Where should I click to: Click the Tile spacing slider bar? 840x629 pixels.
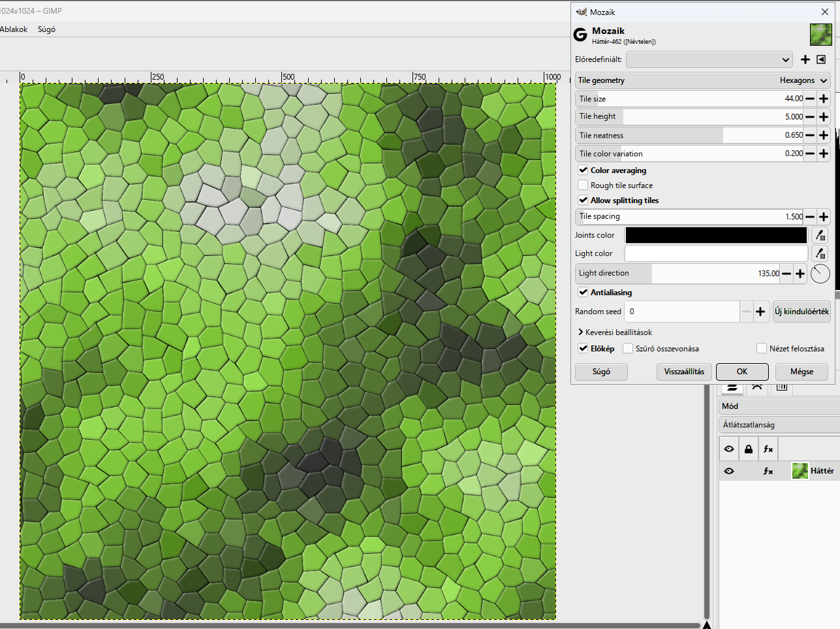[689, 217]
